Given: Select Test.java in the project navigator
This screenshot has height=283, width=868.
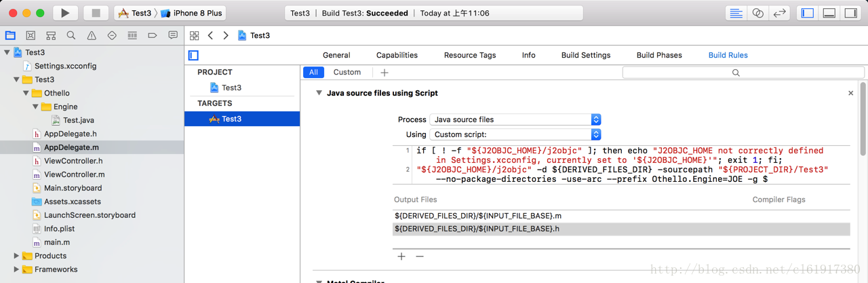Looking at the screenshot, I should coord(79,120).
